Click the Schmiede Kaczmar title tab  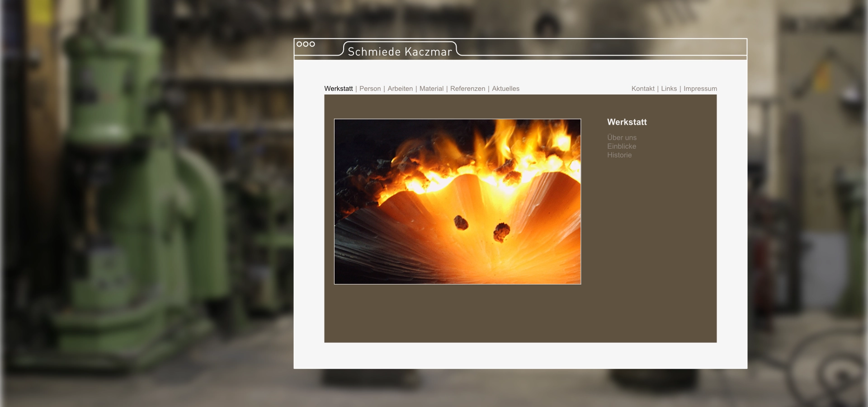click(x=400, y=52)
